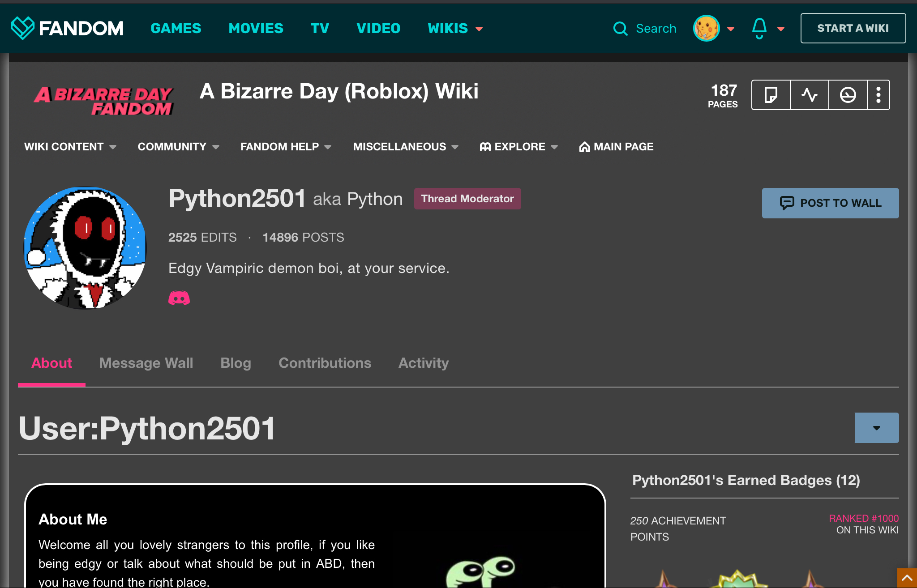Open the notifications bell
This screenshot has width=917, height=588.
point(759,28)
